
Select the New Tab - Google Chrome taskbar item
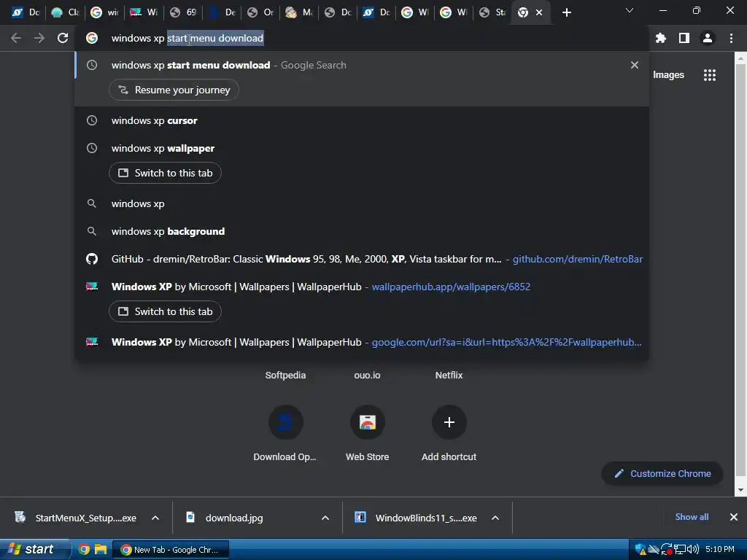coord(171,550)
